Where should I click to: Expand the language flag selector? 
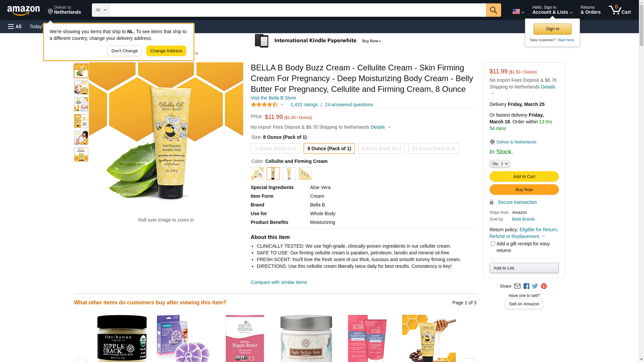tap(518, 12)
